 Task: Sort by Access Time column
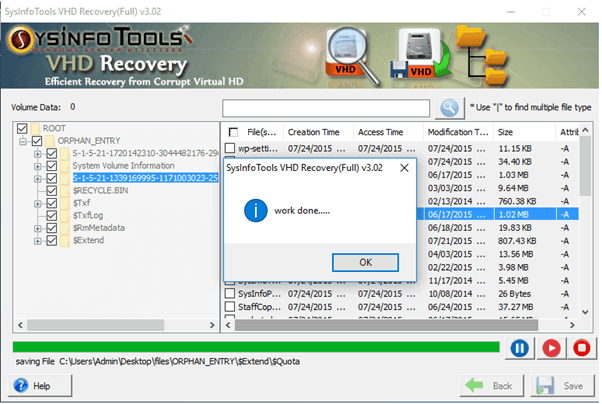pos(388,132)
